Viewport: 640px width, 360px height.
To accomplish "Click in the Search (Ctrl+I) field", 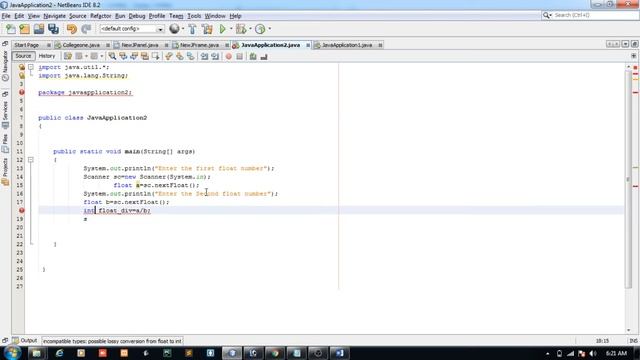I will click(x=595, y=15).
